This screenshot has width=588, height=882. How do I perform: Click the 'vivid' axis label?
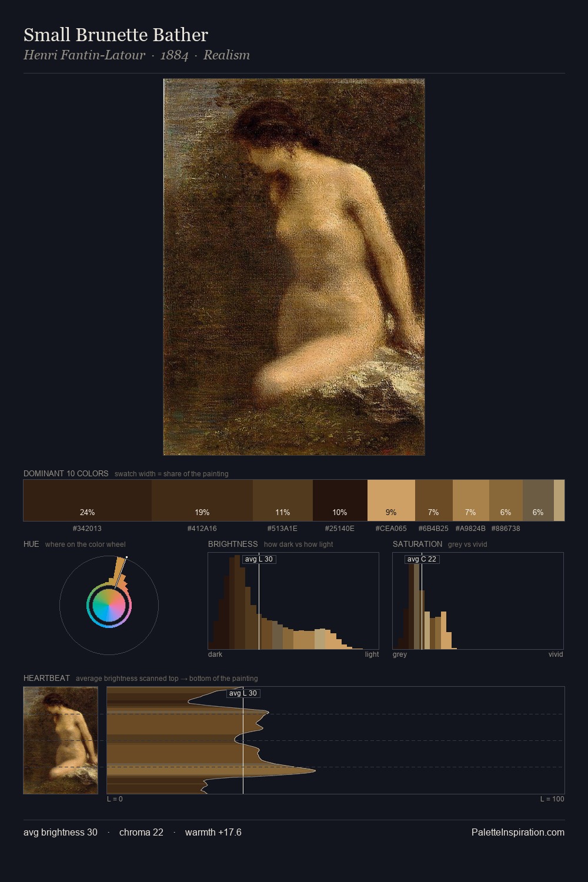556,654
